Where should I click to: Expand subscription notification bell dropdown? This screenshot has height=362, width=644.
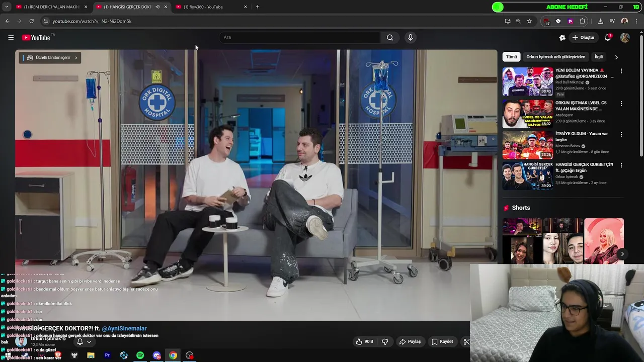click(84, 342)
